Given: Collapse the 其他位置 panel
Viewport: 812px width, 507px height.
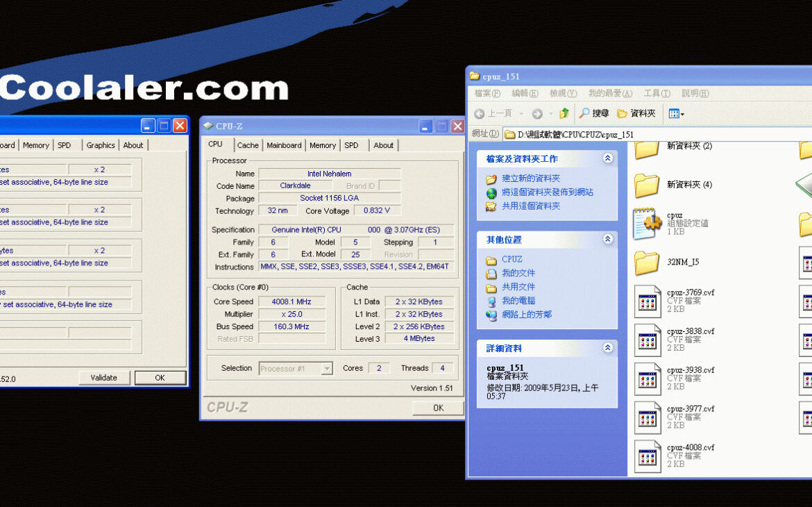Looking at the screenshot, I should (x=608, y=240).
